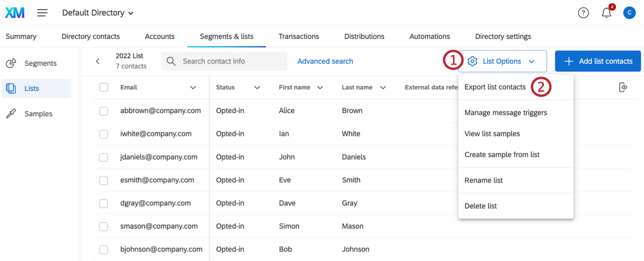The height and width of the screenshot is (261, 644).
Task: Open the List Options dropdown
Action: [502, 61]
